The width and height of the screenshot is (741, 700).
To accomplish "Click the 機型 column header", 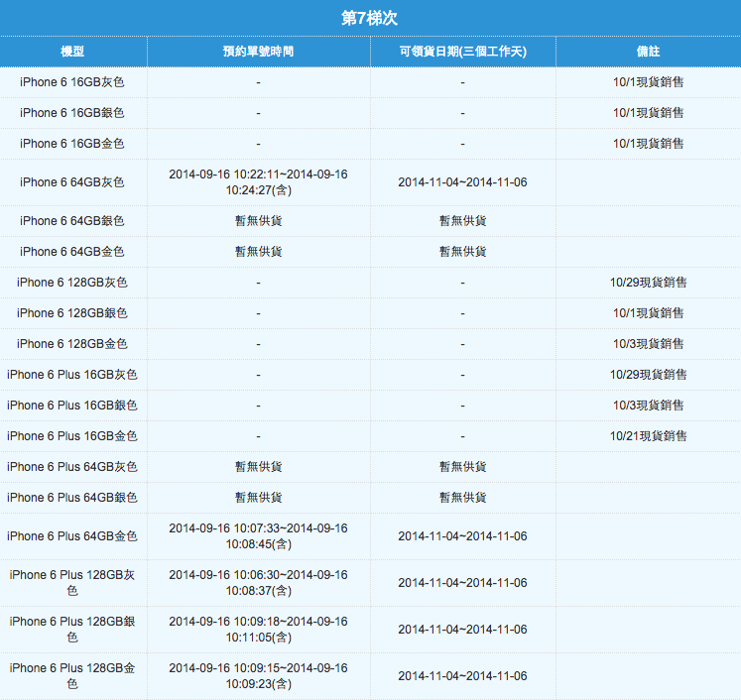I will [72, 51].
